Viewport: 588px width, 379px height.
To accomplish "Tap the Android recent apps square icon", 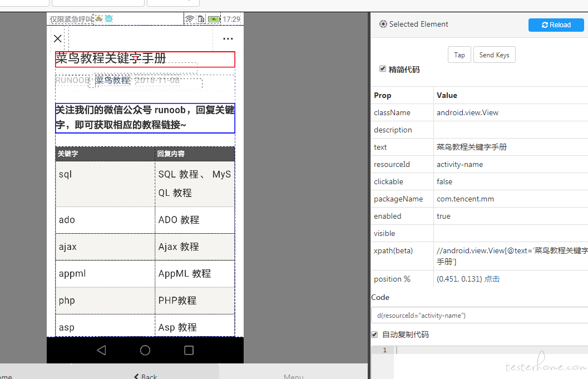I will click(x=189, y=350).
